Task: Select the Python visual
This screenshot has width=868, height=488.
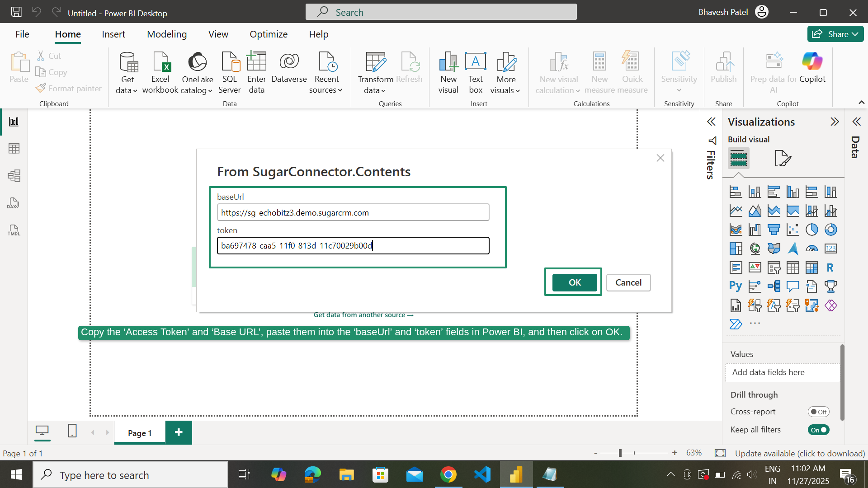Action: tap(736, 286)
